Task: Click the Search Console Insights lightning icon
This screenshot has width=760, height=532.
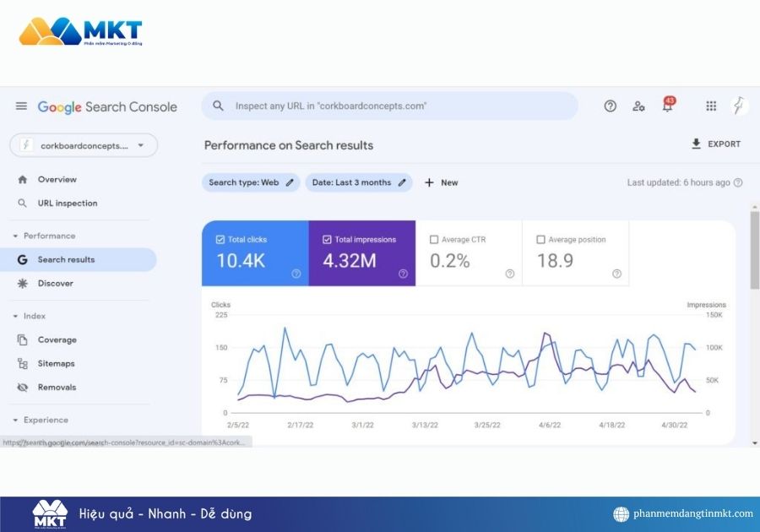Action: pos(740,106)
